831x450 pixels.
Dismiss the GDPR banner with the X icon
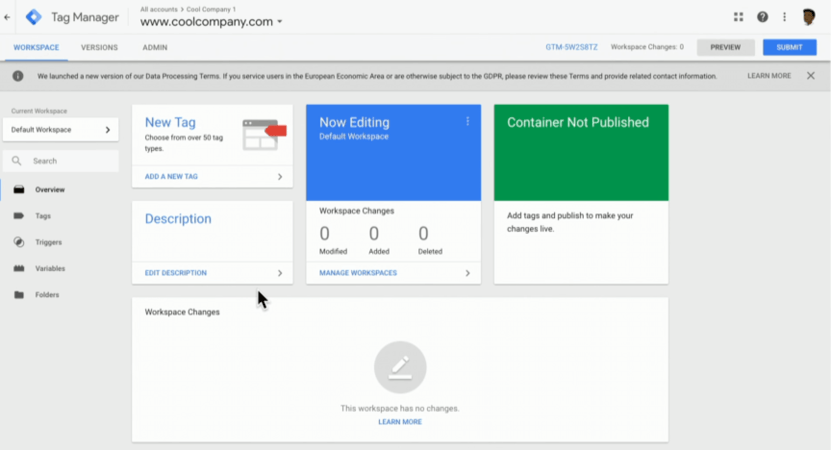point(811,76)
